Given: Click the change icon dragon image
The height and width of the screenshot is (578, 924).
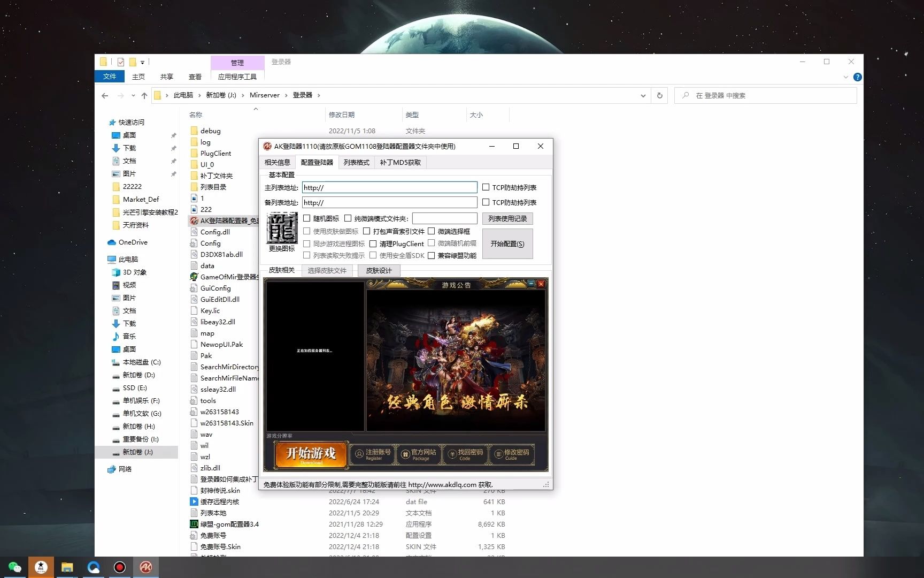Looking at the screenshot, I should [282, 228].
